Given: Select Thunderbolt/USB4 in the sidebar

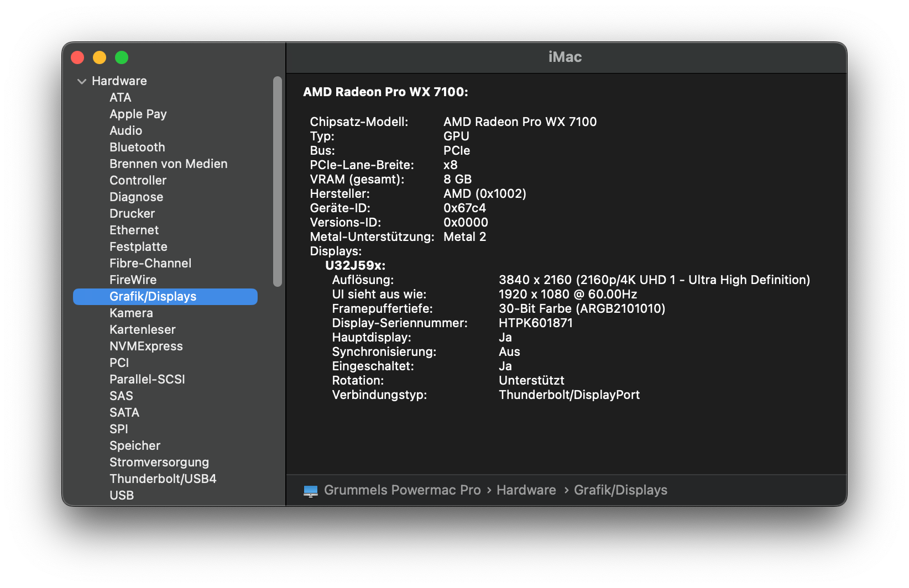Looking at the screenshot, I should coord(163,479).
